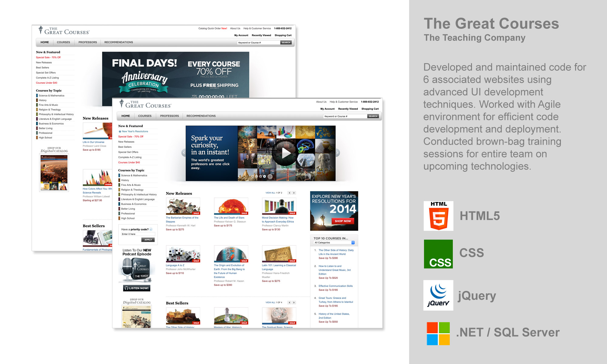Open COURSES tab in front website

click(145, 116)
